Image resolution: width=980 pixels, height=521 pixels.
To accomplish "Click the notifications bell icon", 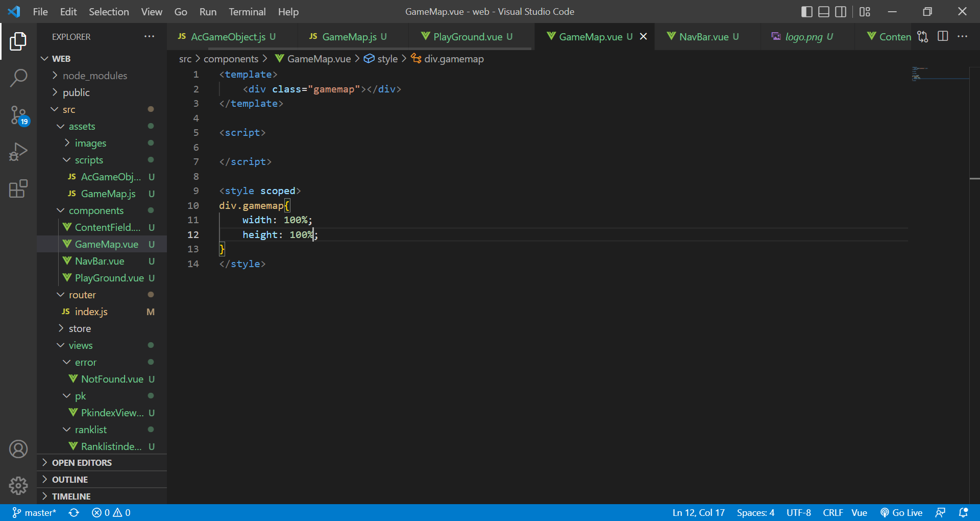I will click(x=963, y=512).
